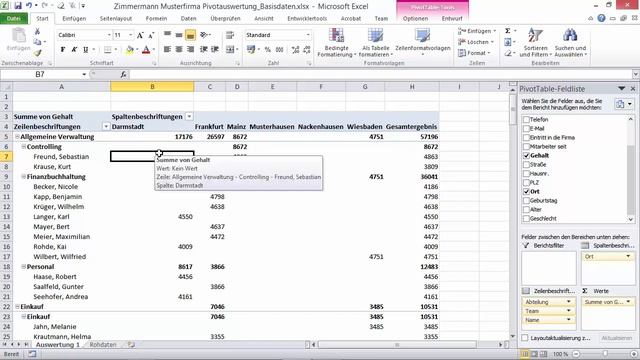Open the Ort column field dropdown

tap(628, 256)
